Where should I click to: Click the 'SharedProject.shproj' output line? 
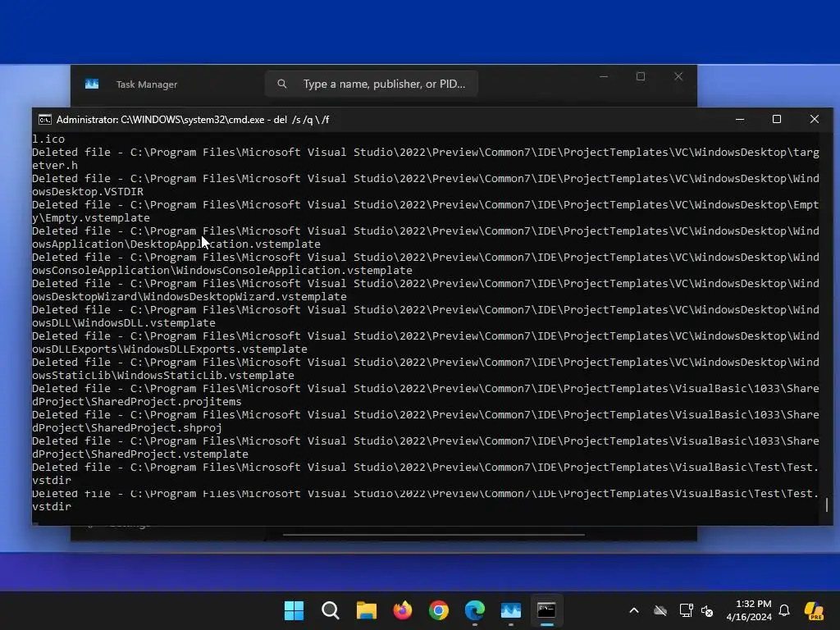[x=127, y=427]
